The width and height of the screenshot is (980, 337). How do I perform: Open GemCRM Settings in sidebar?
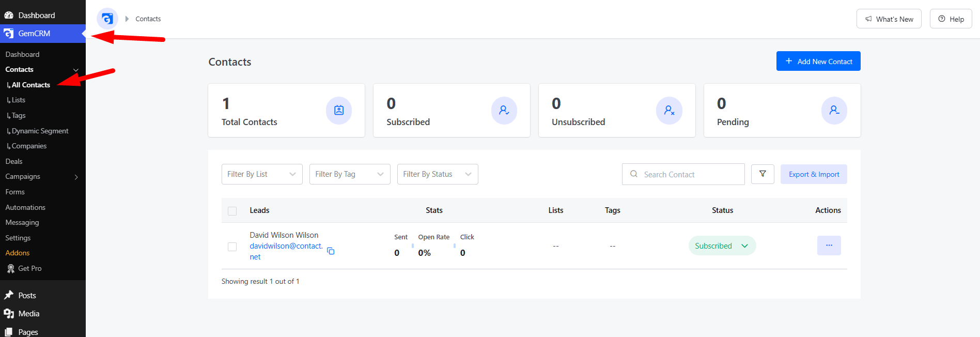point(18,238)
